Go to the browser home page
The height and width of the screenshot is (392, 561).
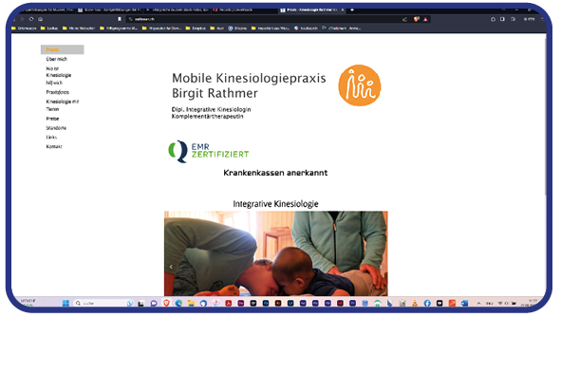[41, 19]
